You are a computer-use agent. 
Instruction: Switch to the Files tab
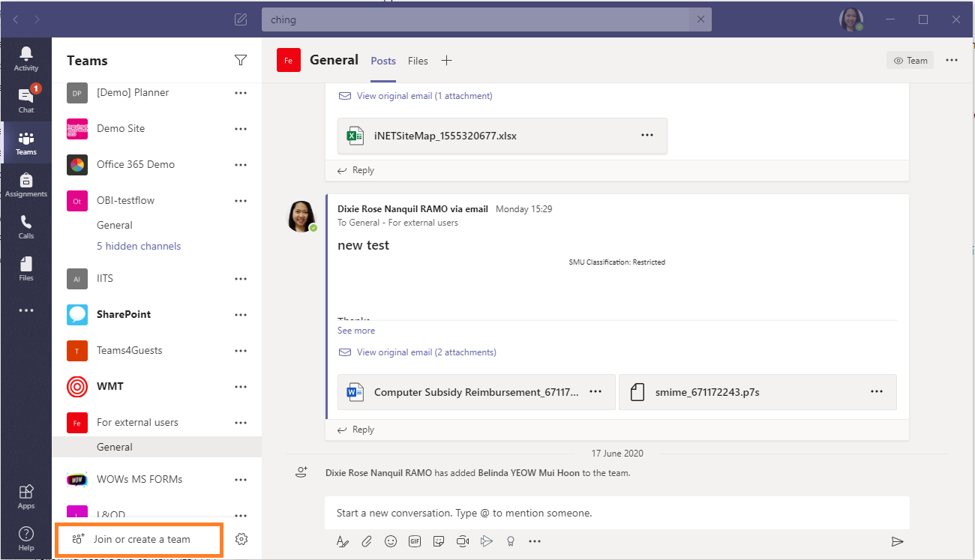click(418, 61)
